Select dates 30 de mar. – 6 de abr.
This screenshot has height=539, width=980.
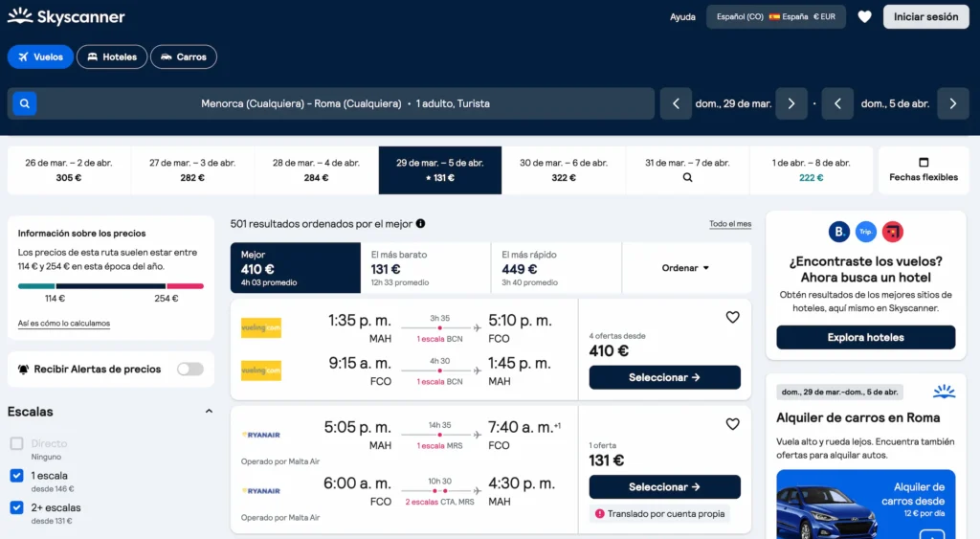[x=564, y=170]
